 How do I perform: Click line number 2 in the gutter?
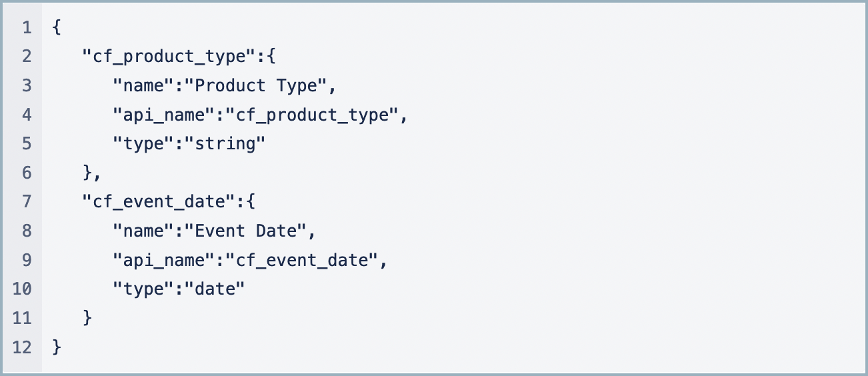27,57
